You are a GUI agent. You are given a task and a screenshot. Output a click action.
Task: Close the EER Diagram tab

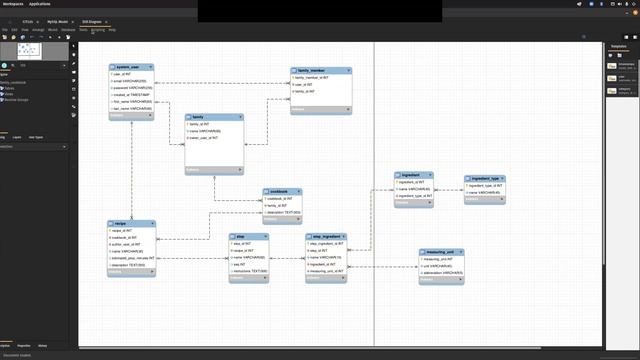point(106,22)
